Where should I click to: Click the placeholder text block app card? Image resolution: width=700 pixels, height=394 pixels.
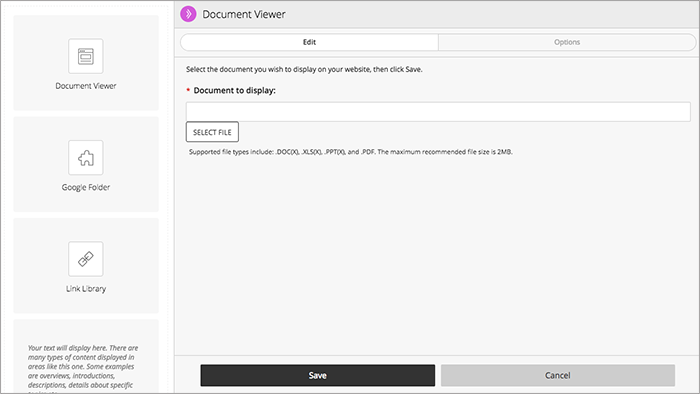86,357
